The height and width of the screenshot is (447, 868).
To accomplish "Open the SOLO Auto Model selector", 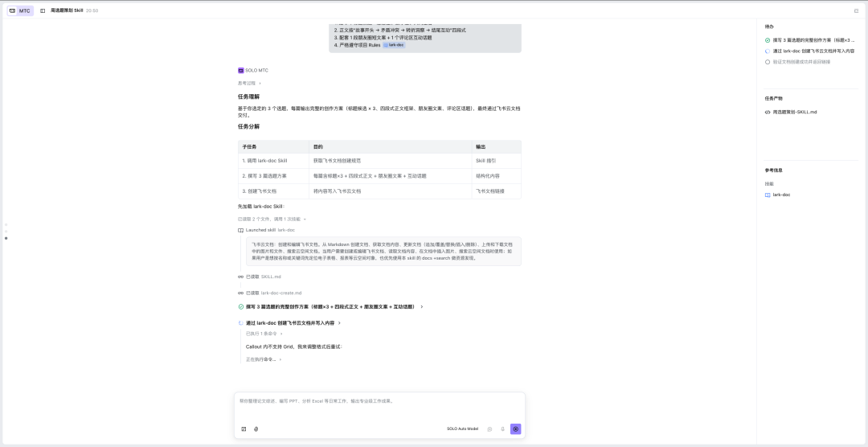I will (x=462, y=429).
